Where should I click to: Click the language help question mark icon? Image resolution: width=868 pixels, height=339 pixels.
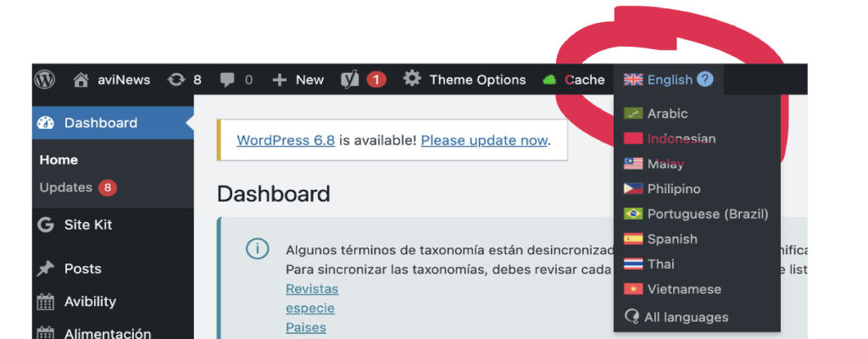[704, 80]
